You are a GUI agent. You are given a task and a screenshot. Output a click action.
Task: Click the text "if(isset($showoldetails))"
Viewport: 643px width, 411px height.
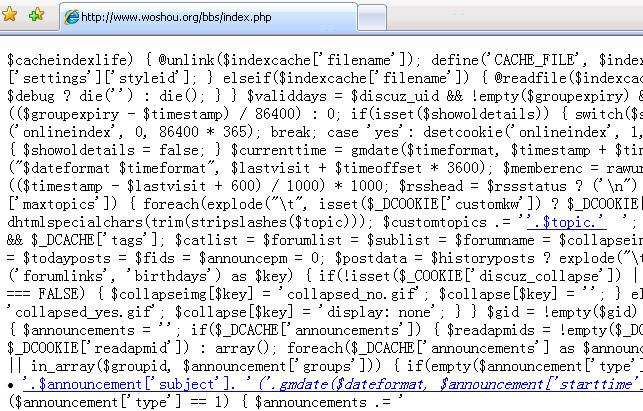pyautogui.click(x=453, y=114)
